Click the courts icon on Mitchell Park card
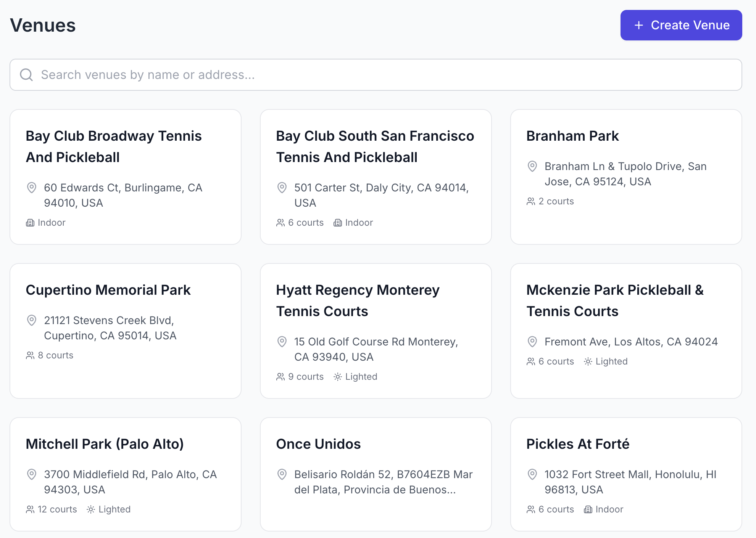 tap(30, 509)
